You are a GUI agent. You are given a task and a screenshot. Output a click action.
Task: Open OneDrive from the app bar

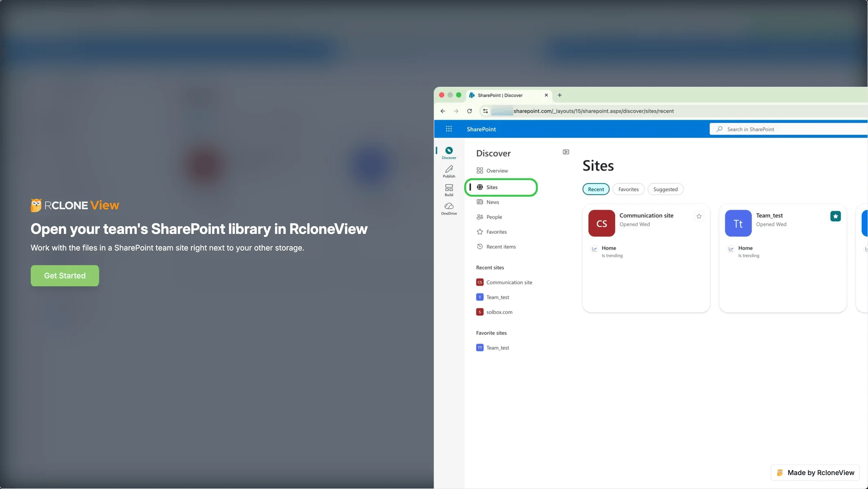click(449, 209)
